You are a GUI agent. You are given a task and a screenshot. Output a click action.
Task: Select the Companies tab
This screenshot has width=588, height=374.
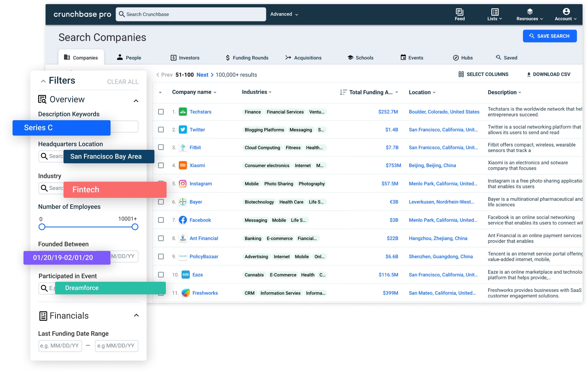(82, 58)
